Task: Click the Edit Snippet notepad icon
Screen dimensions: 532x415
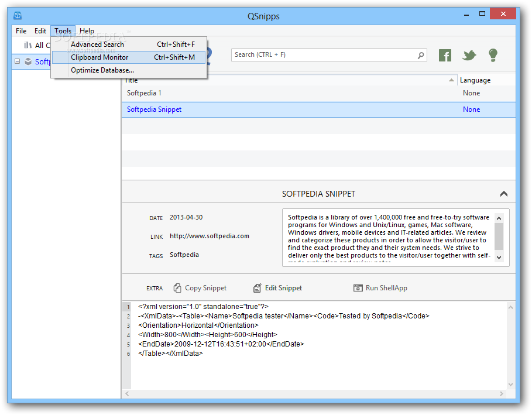Action: click(x=257, y=288)
